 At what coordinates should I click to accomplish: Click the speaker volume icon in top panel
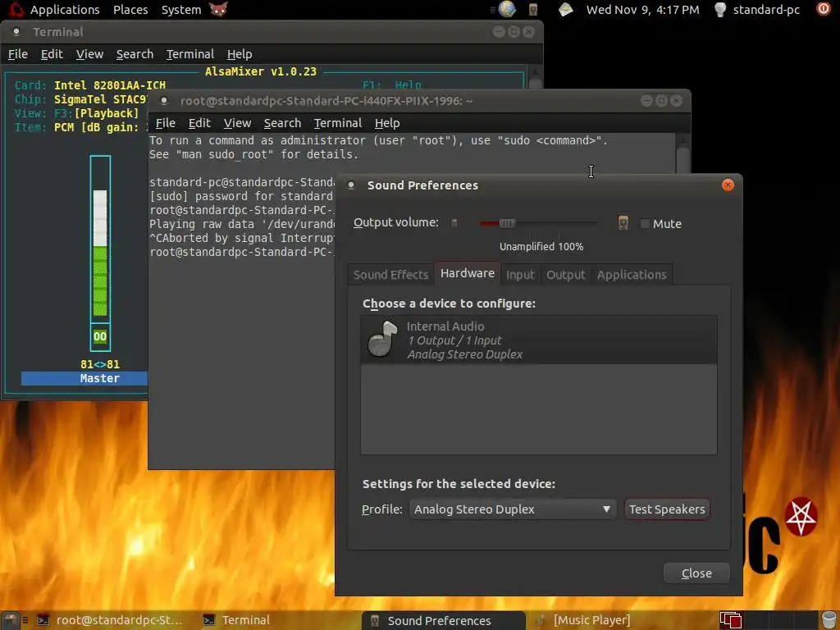tap(533, 10)
